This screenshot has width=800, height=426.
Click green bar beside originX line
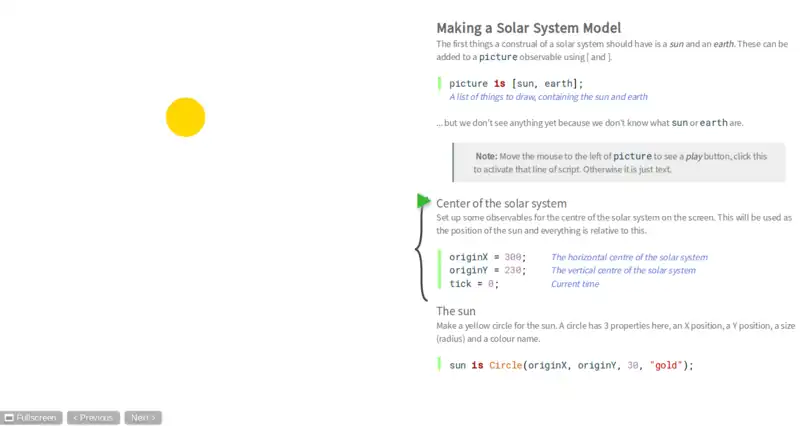click(x=439, y=257)
